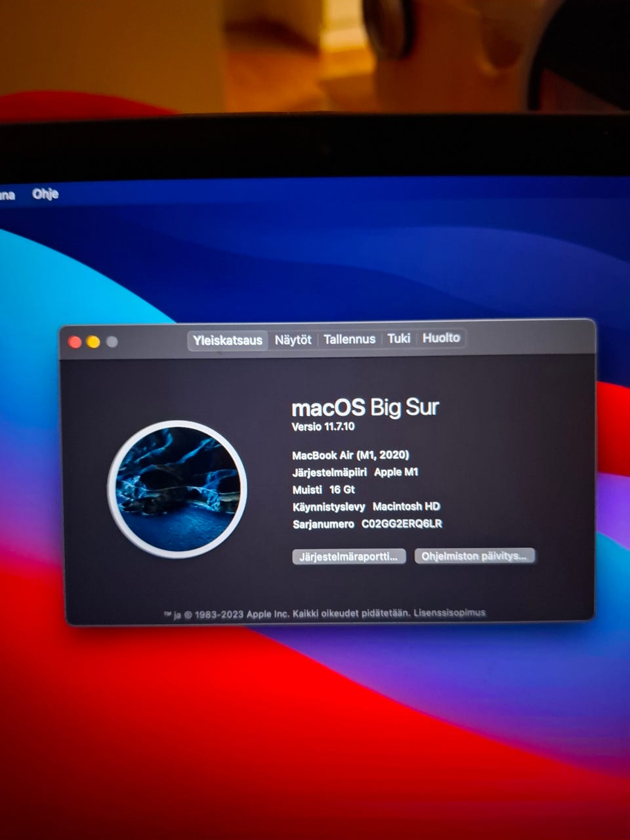Screen dimensions: 630x840
Task: Click the Ohjelmiston päivitys... button
Action: (x=474, y=556)
